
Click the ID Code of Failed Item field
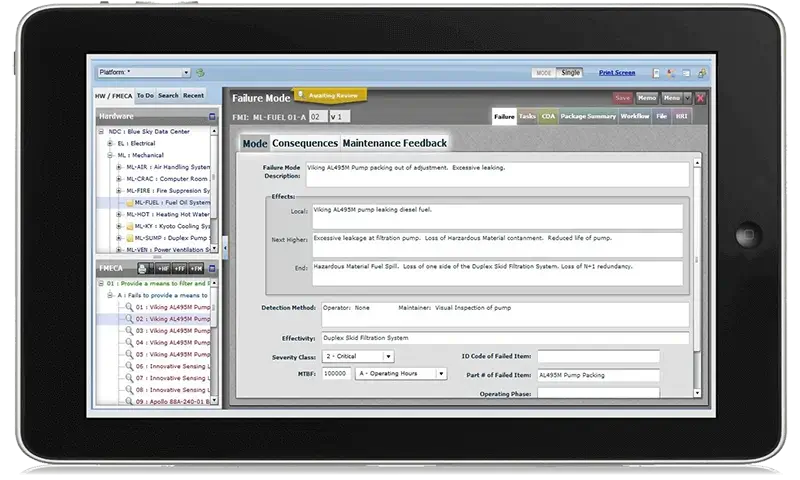[x=598, y=357]
